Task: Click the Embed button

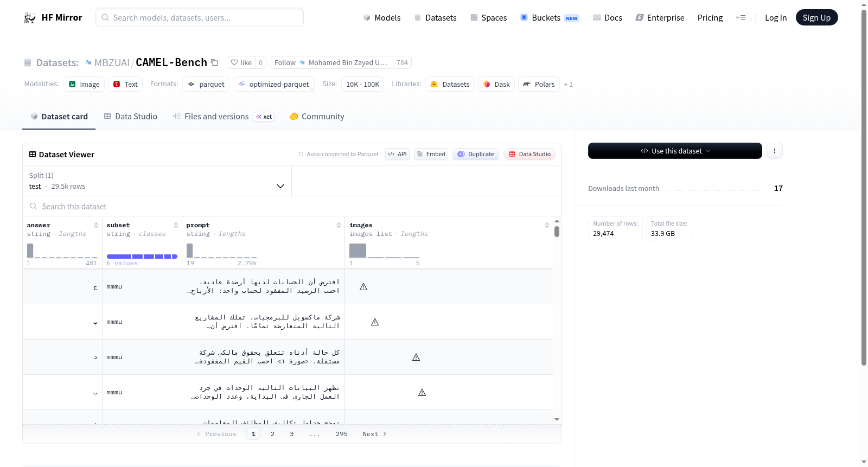Action: coord(431,154)
